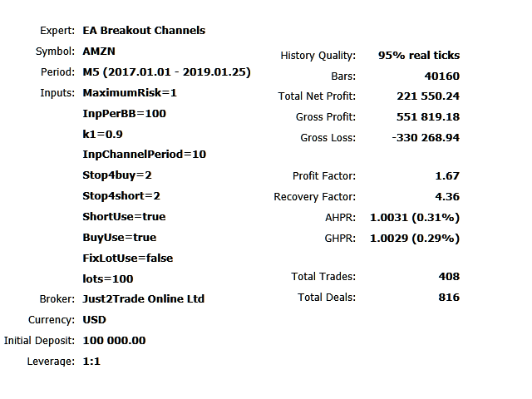
Task: Click the lots=100 parameter
Action: [x=108, y=278]
